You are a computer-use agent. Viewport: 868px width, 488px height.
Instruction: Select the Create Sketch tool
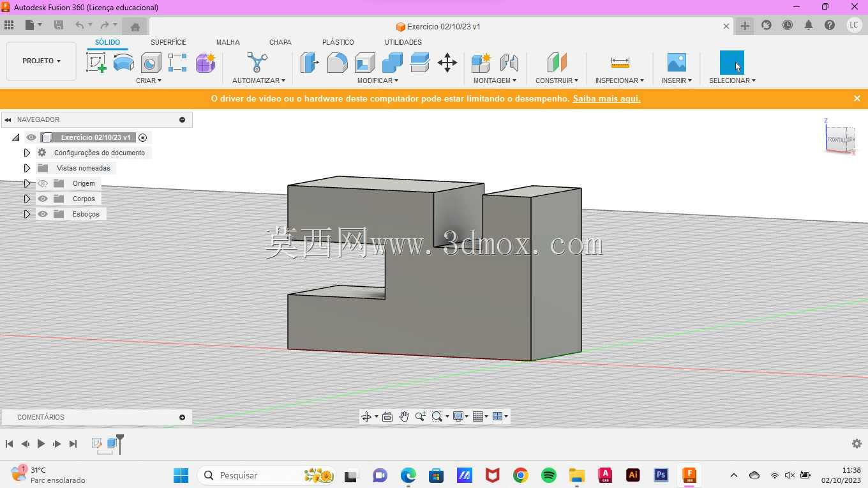(x=96, y=63)
